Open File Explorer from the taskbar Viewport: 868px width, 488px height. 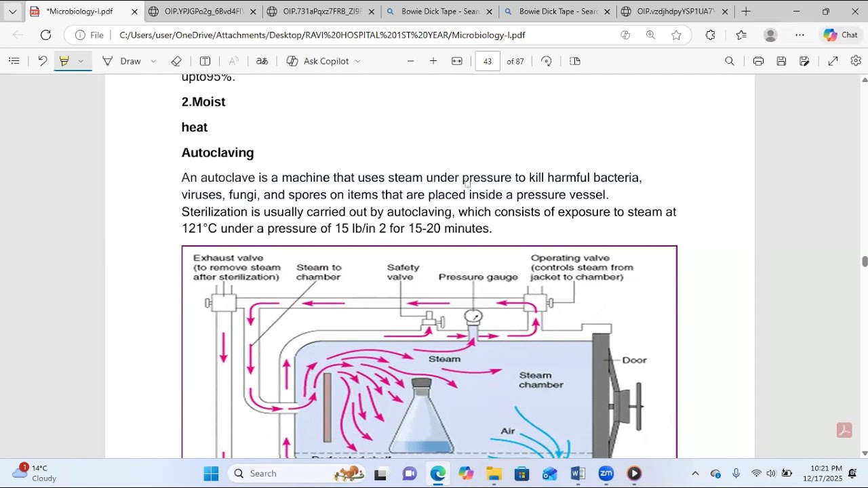click(494, 473)
